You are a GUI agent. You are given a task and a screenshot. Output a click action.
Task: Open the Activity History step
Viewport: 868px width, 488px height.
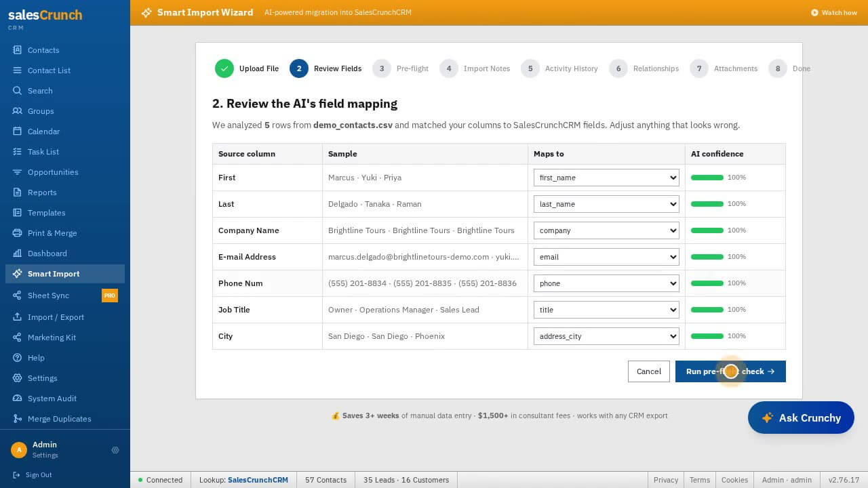click(559, 68)
